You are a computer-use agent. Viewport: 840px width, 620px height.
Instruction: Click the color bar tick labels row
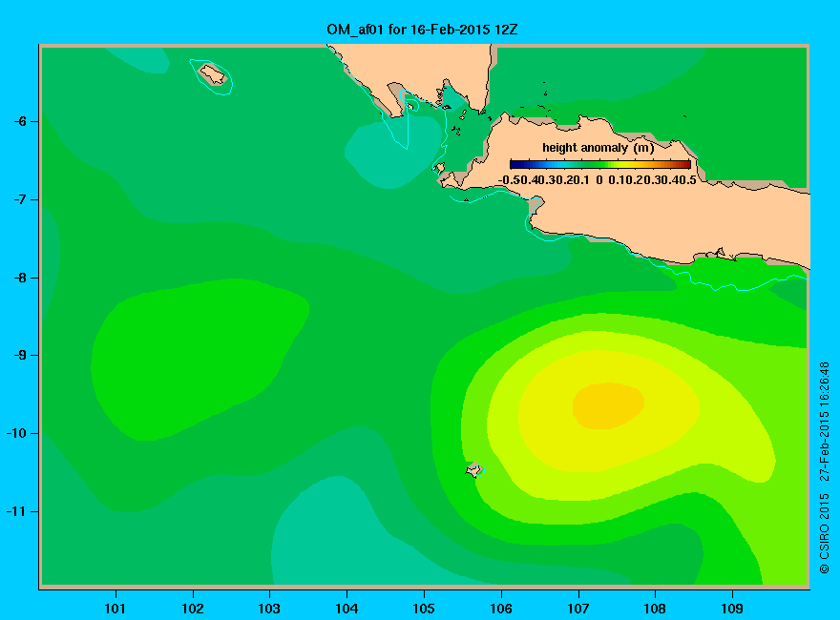(x=598, y=180)
